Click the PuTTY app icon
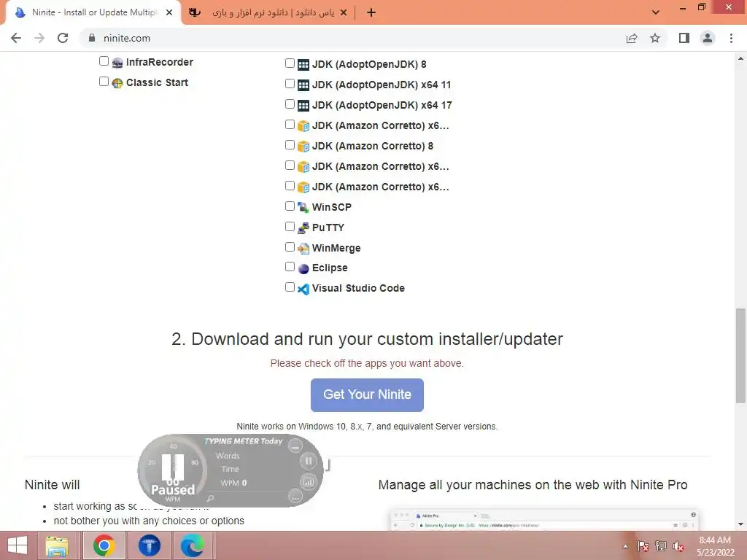Image resolution: width=747 pixels, height=560 pixels. click(x=303, y=227)
